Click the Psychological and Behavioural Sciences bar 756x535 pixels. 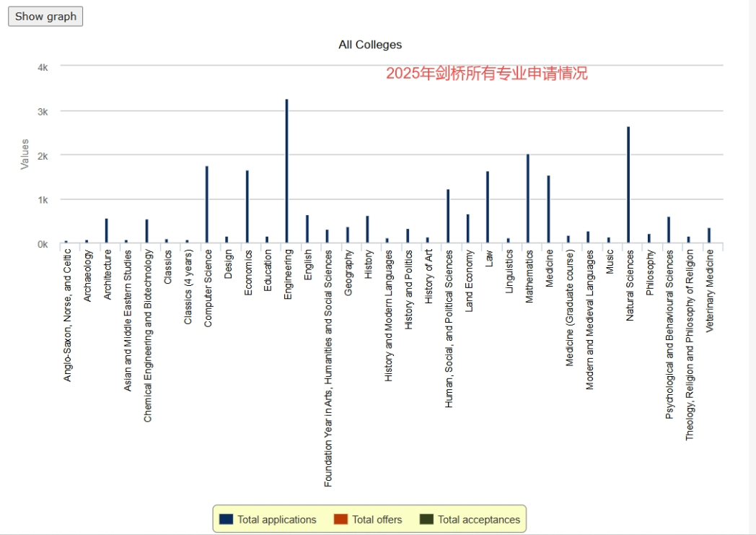pos(669,230)
